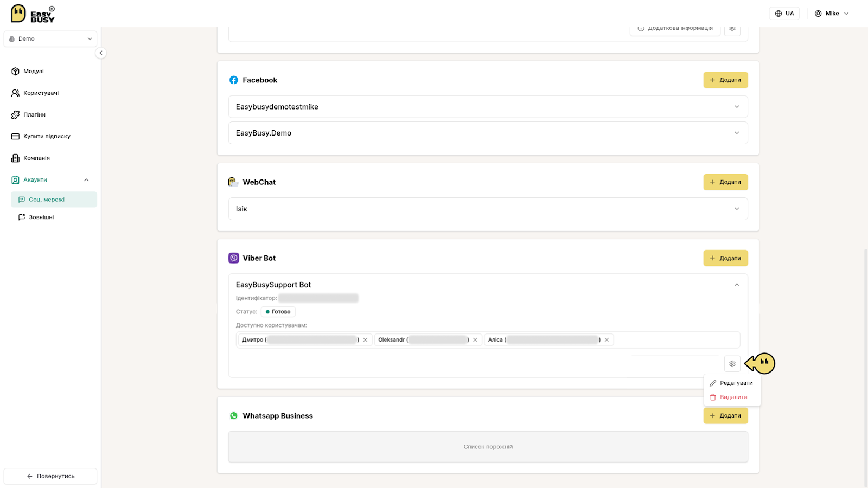This screenshot has height=488, width=868.
Task: Click the EasyBusy logo
Action: (33, 14)
